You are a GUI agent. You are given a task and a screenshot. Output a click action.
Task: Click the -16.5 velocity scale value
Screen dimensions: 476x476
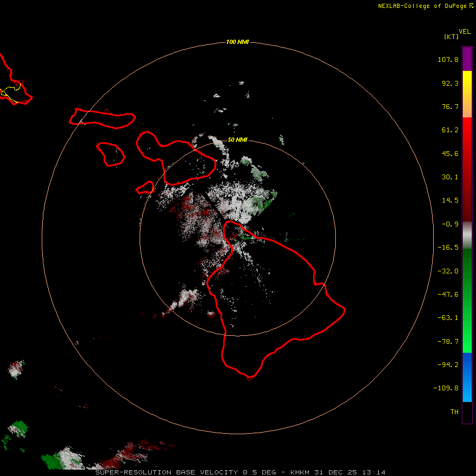[448, 248]
